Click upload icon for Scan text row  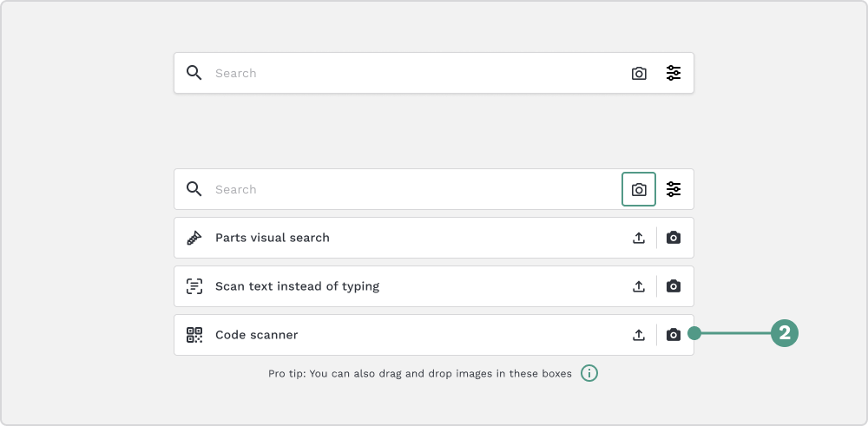(x=639, y=286)
